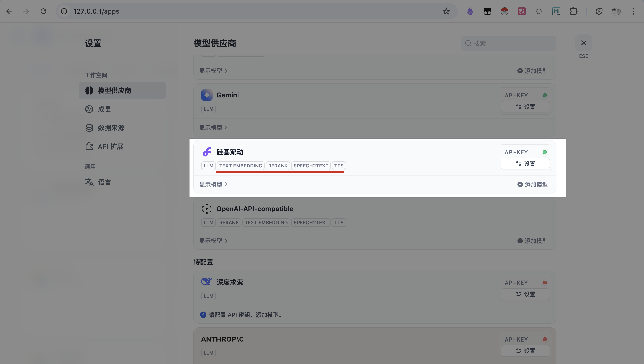
Task: Bookmark this page with the star icon
Action: (x=446, y=11)
